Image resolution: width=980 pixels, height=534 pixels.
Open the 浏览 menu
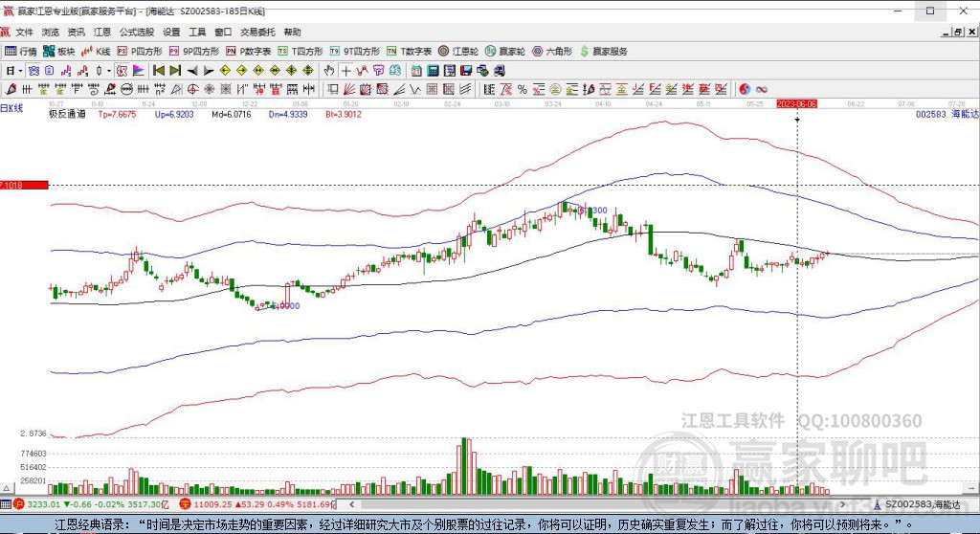(x=50, y=32)
